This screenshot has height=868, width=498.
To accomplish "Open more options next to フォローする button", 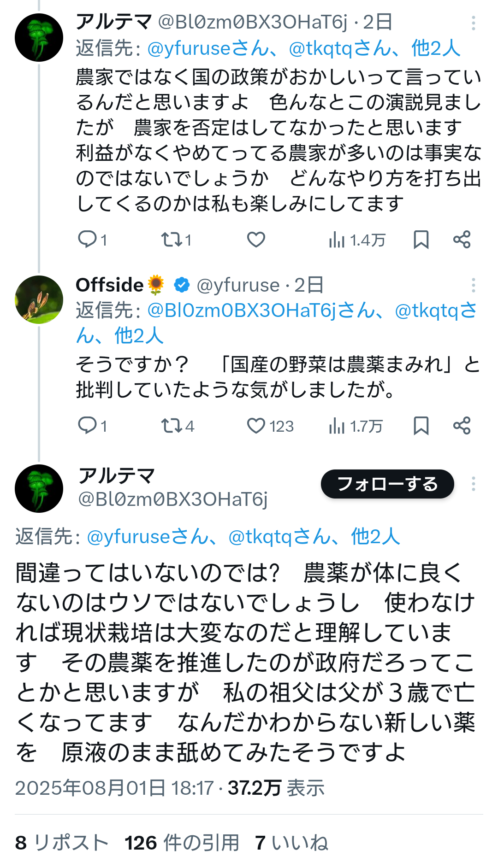I will click(x=473, y=484).
